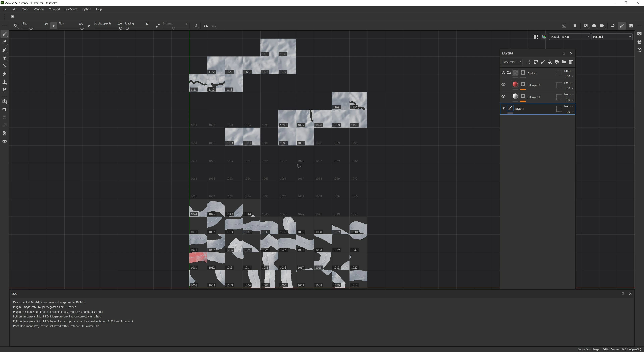Take a screenshot with camera icon
Viewport: 644px width, 352px height.
tap(631, 26)
